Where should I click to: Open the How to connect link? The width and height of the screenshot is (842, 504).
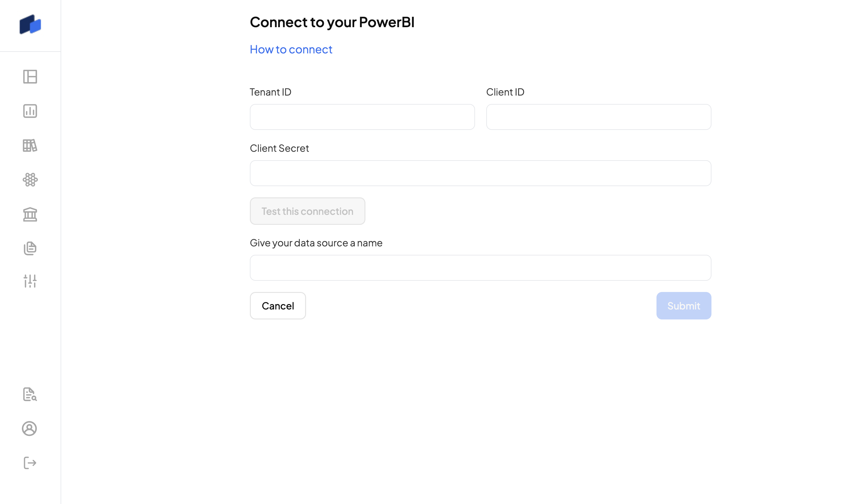(291, 50)
